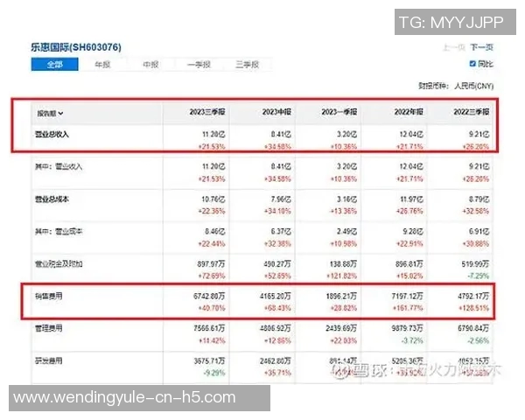Click 营业总成本 value 7.96亿
The width and height of the screenshot is (525, 420).
281,199
